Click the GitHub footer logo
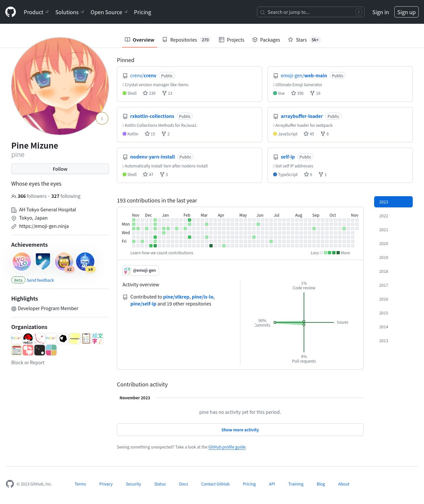The image size is (424, 504). [x=10, y=484]
